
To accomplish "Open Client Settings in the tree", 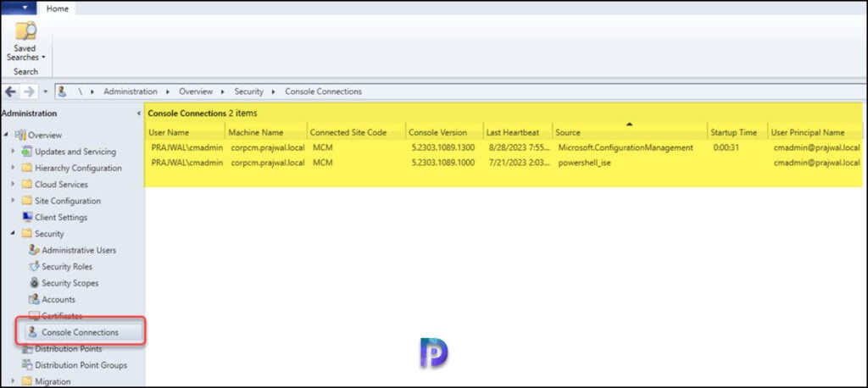I will 61,217.
